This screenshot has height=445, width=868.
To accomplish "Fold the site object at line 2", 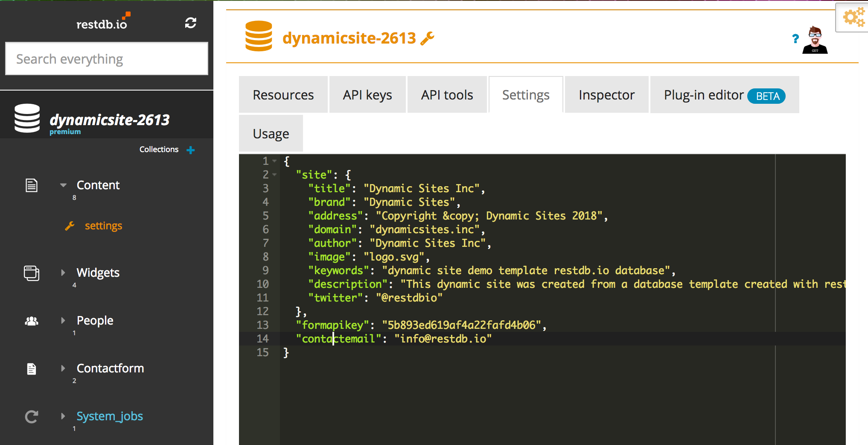I will click(274, 175).
